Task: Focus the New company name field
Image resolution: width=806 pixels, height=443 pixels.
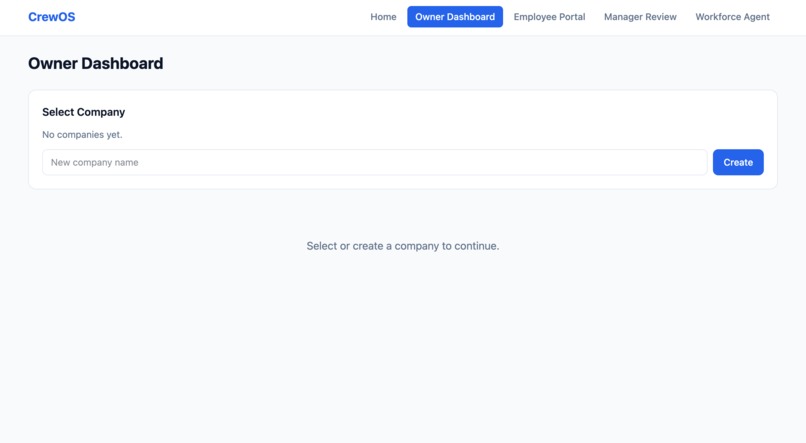Action: click(375, 162)
